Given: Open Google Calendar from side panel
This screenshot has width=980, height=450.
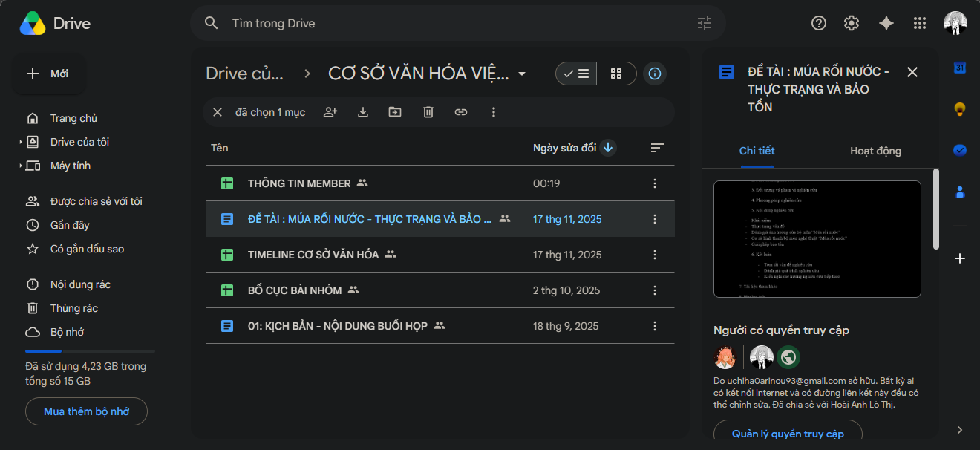Looking at the screenshot, I should click(x=959, y=68).
